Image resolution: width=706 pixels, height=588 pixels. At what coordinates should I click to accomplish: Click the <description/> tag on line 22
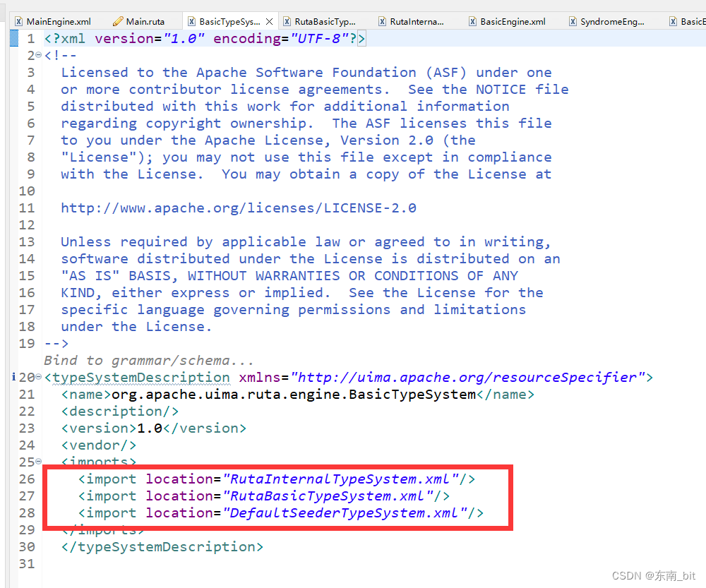tap(120, 412)
